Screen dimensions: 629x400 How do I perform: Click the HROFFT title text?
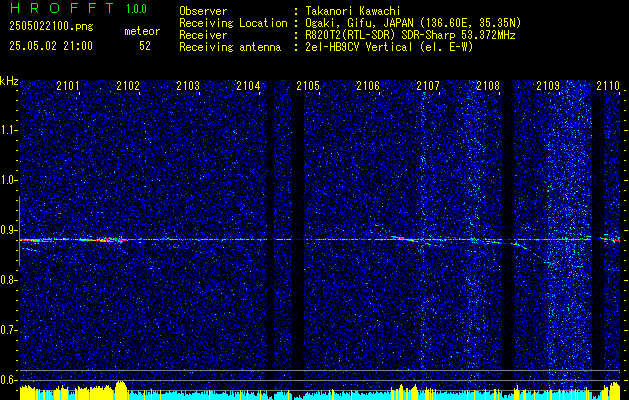[x=63, y=8]
